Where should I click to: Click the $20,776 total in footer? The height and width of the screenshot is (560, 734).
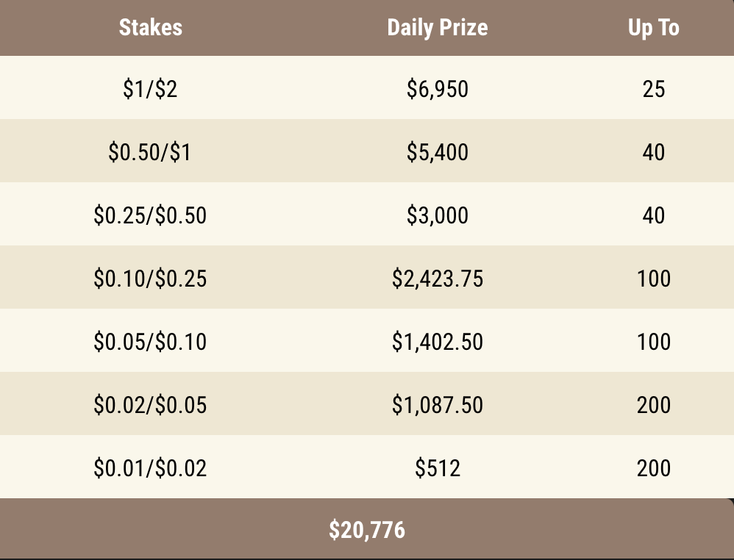pos(366,529)
